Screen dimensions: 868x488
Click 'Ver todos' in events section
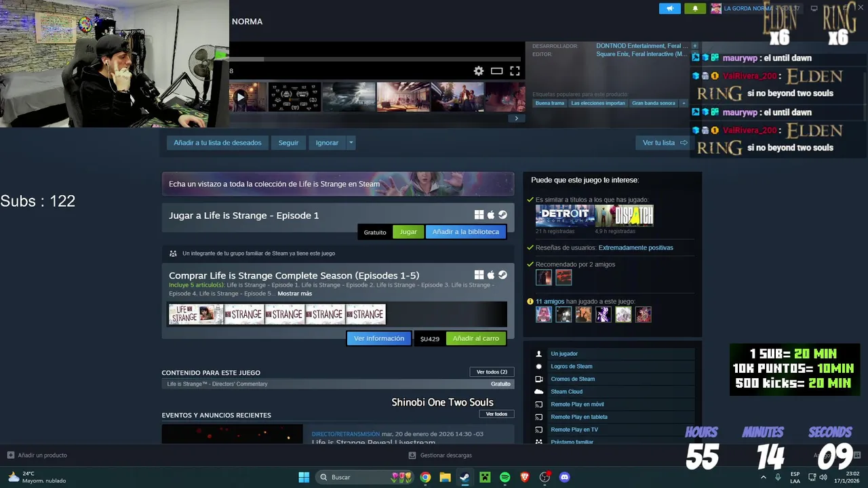click(496, 414)
